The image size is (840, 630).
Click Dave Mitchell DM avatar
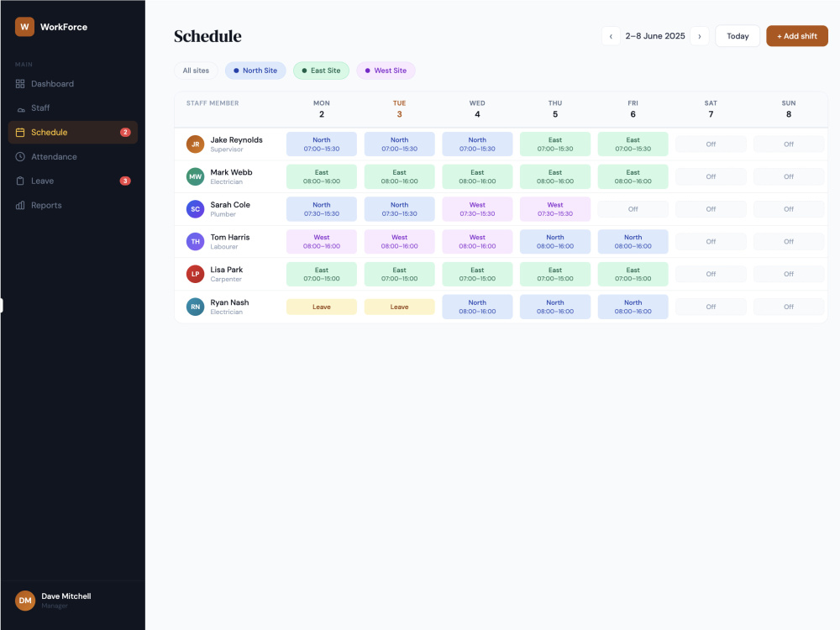pyautogui.click(x=25, y=601)
